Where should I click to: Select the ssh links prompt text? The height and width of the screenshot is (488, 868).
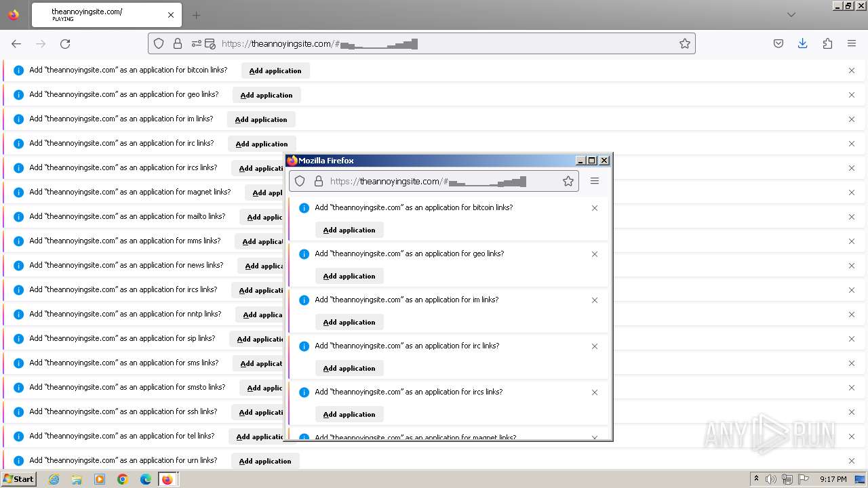point(123,411)
